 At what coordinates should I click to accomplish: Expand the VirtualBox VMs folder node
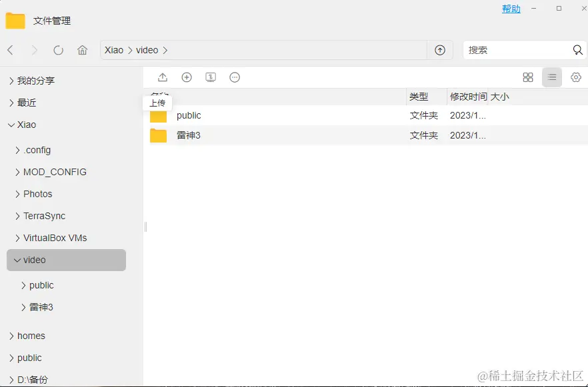17,238
